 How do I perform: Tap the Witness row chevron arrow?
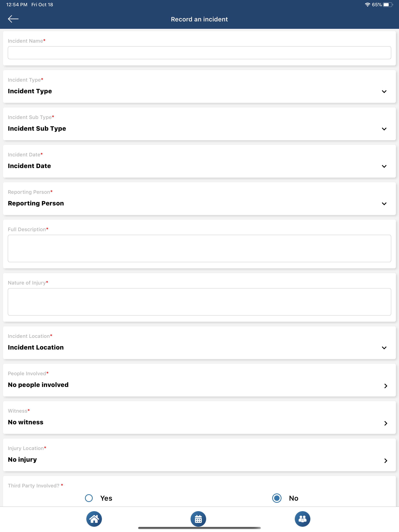pyautogui.click(x=386, y=423)
